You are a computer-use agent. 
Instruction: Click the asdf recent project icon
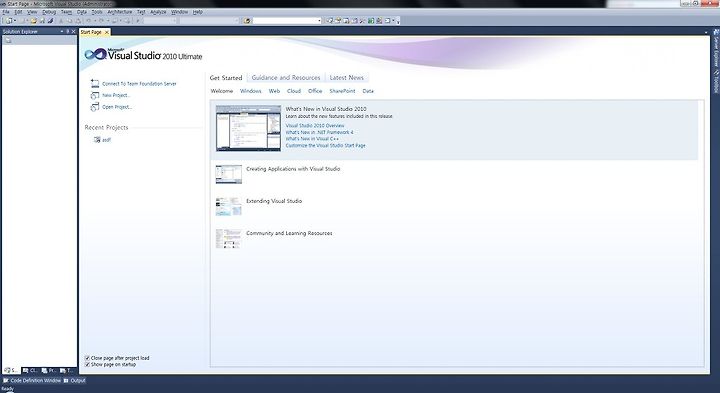97,140
